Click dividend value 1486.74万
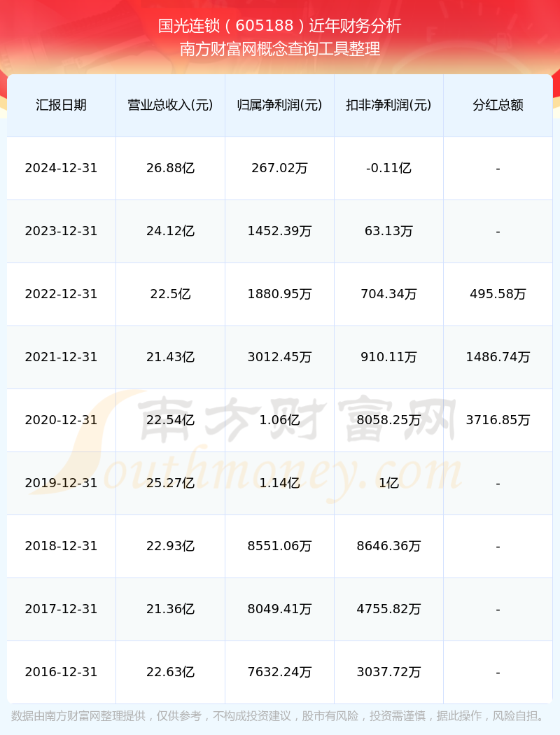Image resolution: width=560 pixels, height=735 pixels. pyautogui.click(x=498, y=357)
